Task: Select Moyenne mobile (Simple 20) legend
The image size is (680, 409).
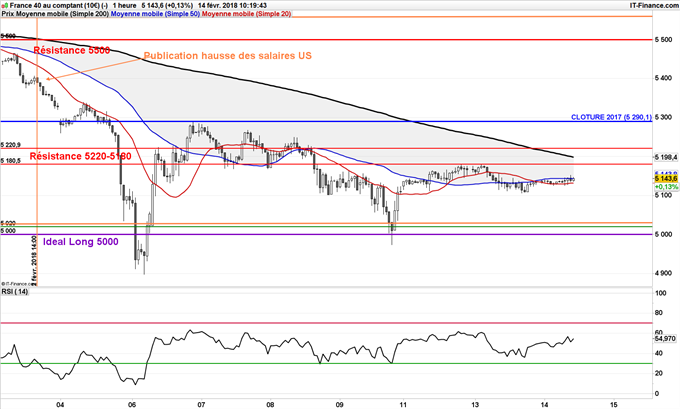Action: tap(246, 14)
